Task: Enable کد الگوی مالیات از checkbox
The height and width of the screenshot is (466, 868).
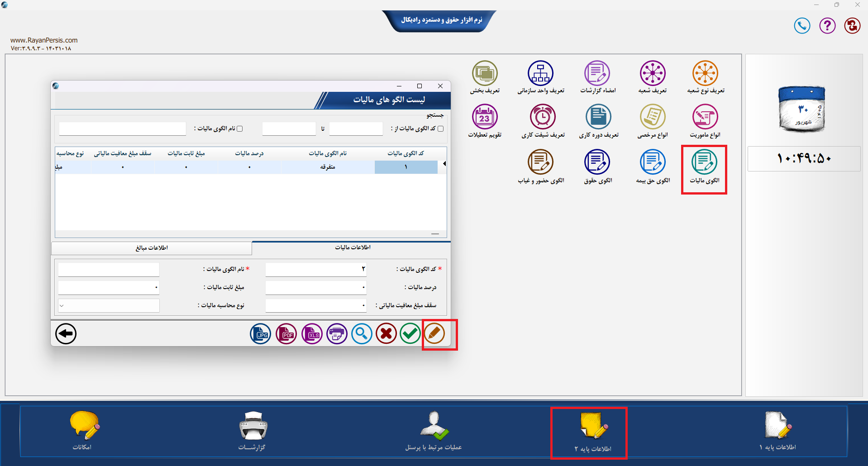Action: (x=441, y=129)
